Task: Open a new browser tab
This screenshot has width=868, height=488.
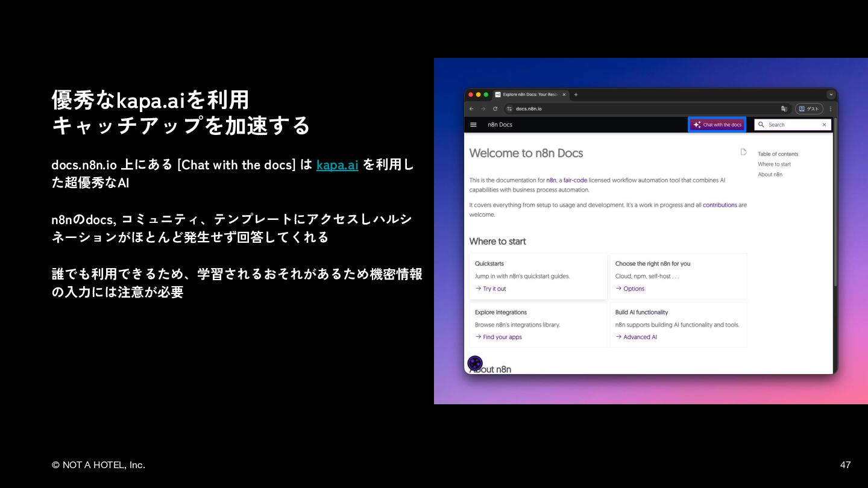Action: coord(576,95)
